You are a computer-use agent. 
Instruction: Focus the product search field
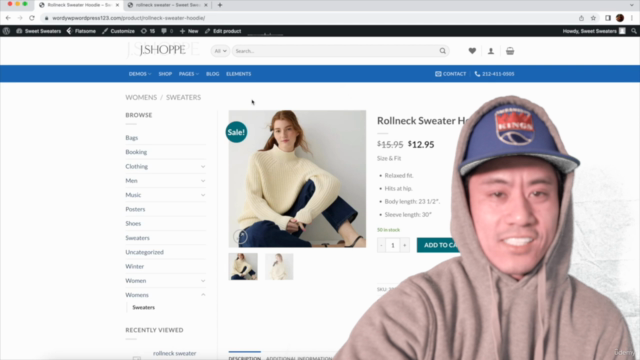coord(335,51)
